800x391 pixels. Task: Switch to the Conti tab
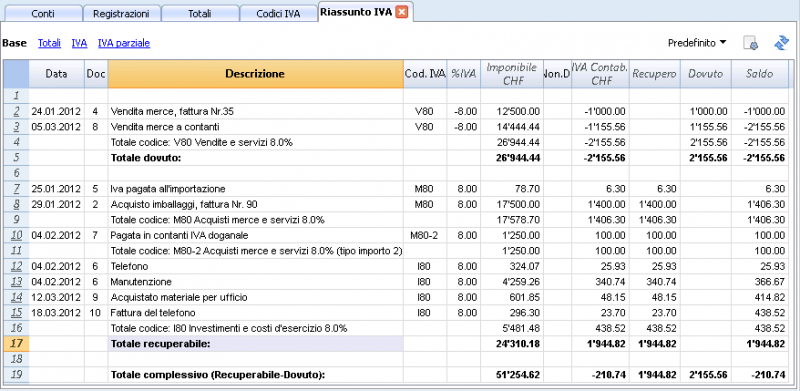pos(43,14)
